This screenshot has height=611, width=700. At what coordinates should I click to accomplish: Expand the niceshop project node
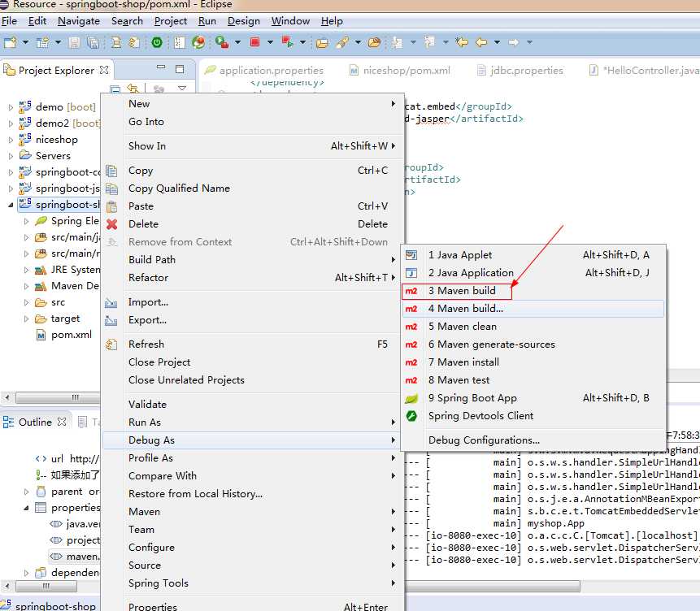11,140
